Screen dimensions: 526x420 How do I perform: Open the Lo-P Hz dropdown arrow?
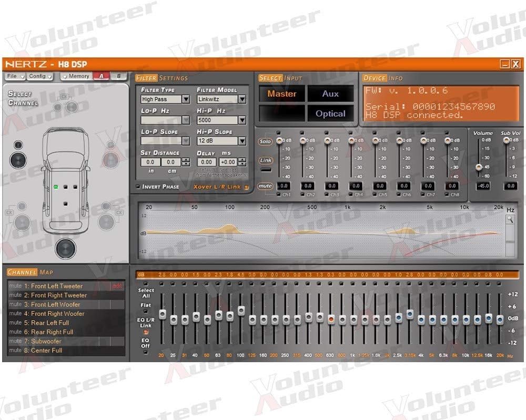(186, 120)
